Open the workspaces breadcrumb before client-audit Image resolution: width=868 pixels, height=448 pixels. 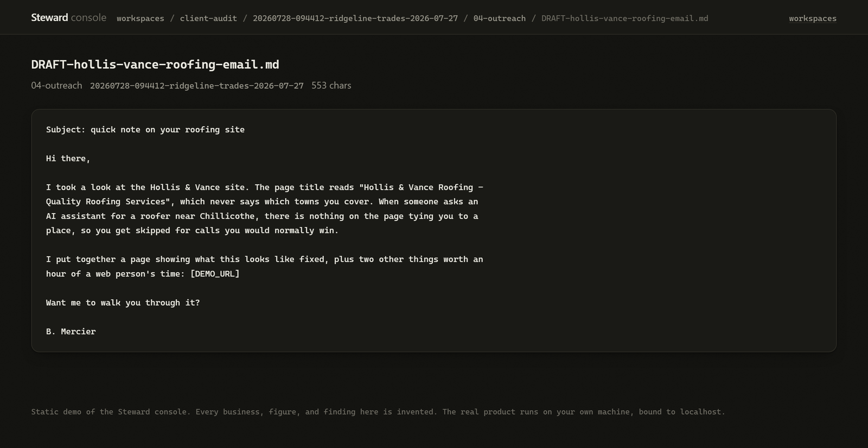tap(140, 18)
